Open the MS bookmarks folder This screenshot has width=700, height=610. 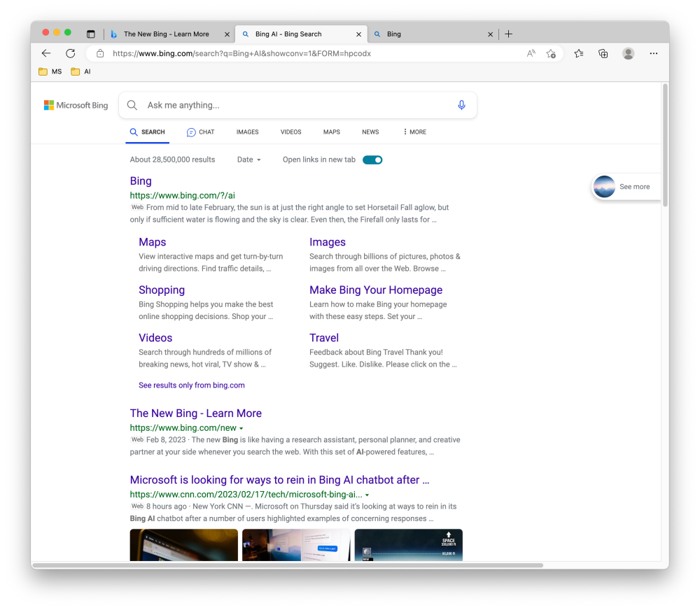(50, 71)
